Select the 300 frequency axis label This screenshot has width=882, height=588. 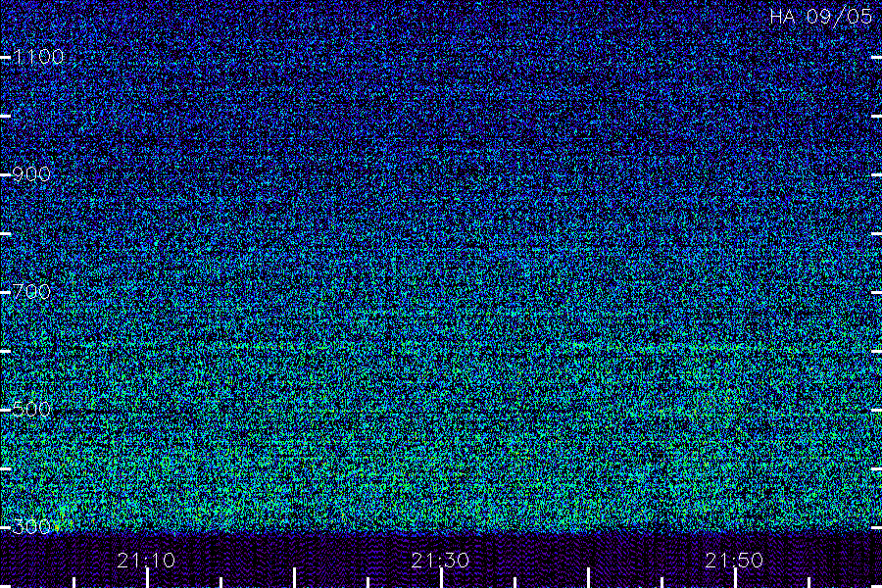31,526
